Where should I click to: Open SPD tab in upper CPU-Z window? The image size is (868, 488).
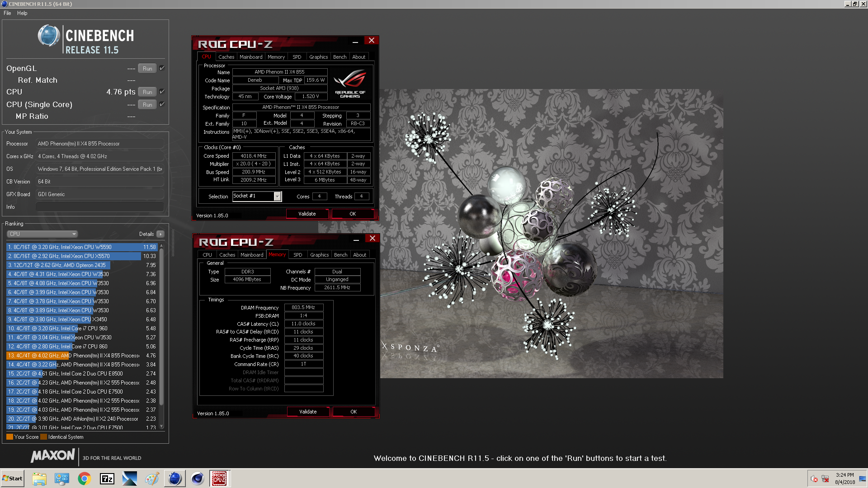coord(297,57)
